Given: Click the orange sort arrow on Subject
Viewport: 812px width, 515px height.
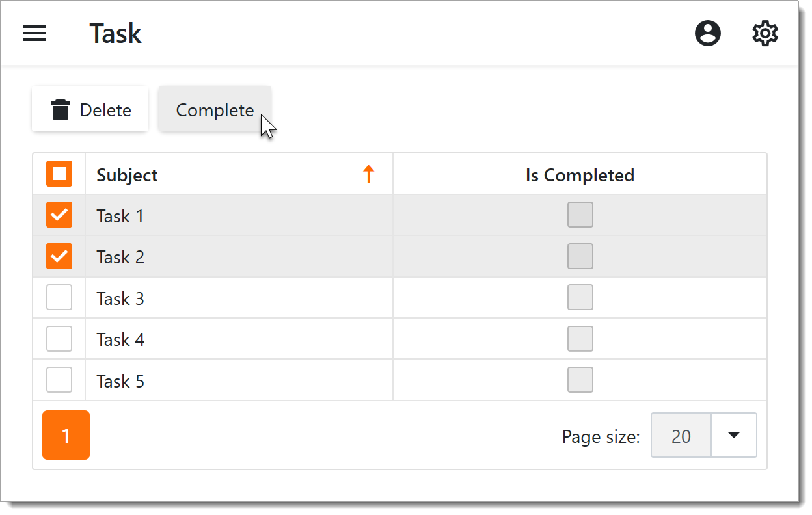Looking at the screenshot, I should coord(369,174).
